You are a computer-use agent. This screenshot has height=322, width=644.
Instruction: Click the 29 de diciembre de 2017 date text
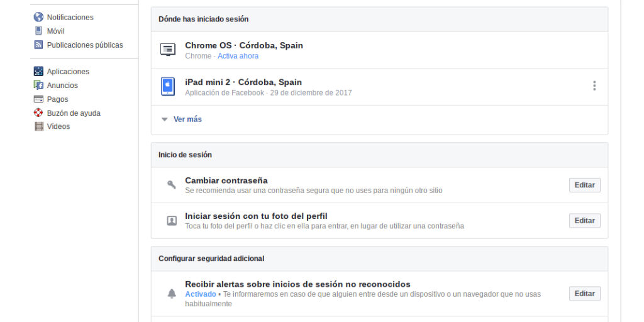coord(311,93)
